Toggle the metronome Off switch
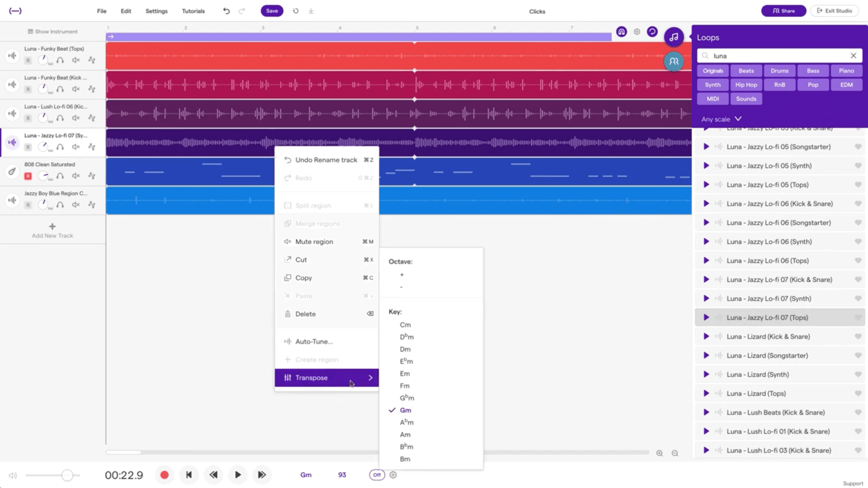 pyautogui.click(x=377, y=475)
